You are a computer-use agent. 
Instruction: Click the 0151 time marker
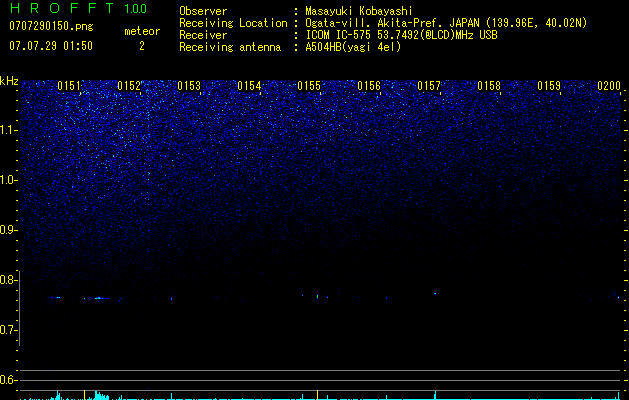[x=69, y=86]
